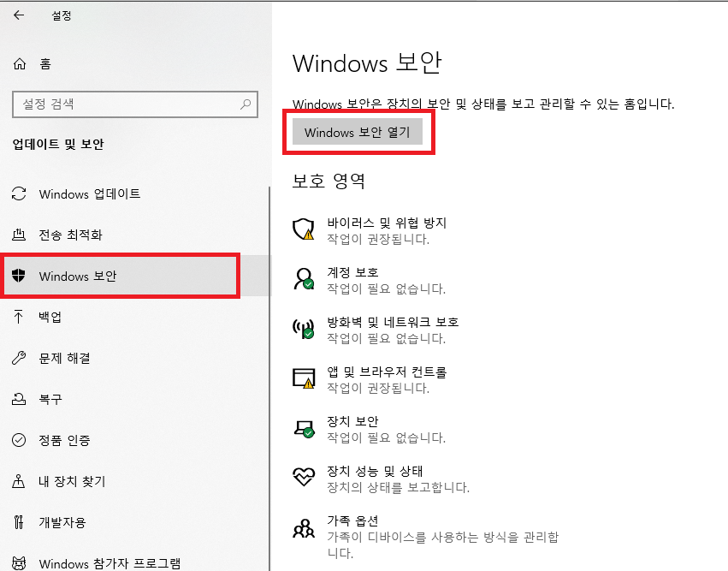Click the 정품 인증 checkmark circle icon
Image resolution: width=728 pixels, height=571 pixels.
(x=19, y=439)
